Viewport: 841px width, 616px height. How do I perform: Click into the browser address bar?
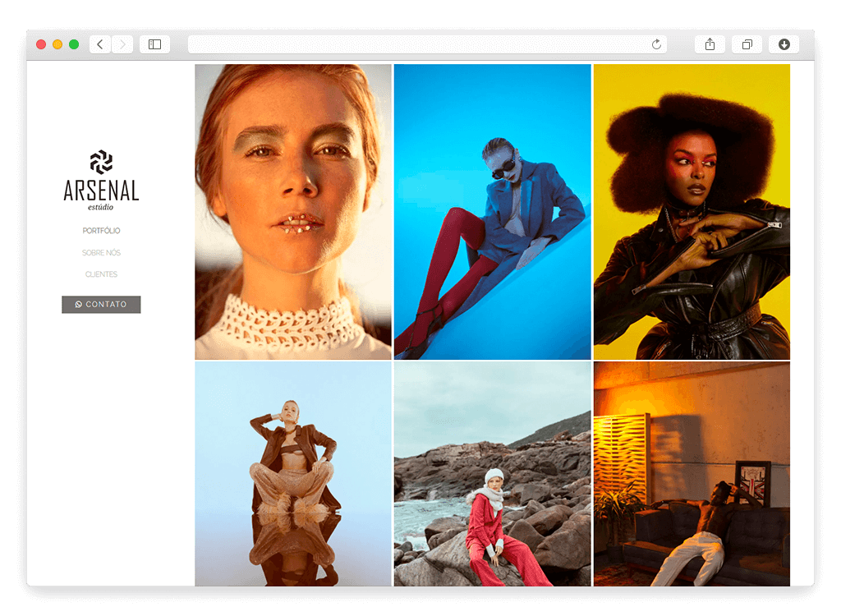[x=419, y=44]
